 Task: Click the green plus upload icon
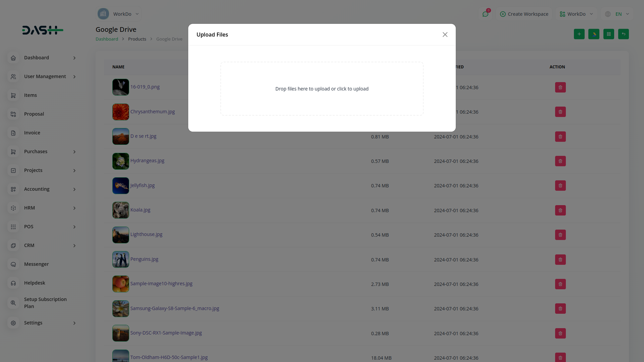[579, 34]
